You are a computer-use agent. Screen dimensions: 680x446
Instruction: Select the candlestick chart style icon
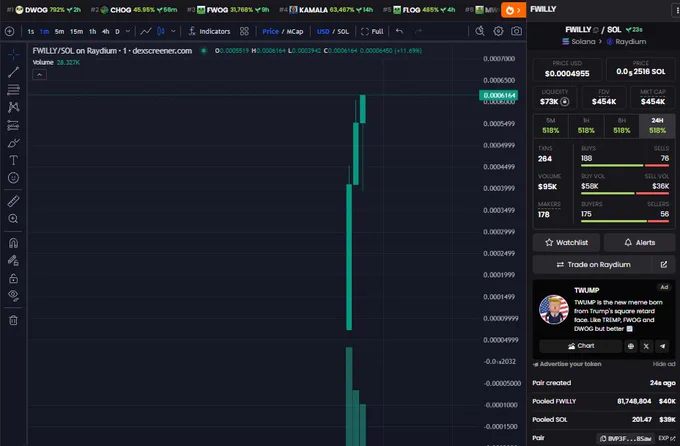coord(160,31)
